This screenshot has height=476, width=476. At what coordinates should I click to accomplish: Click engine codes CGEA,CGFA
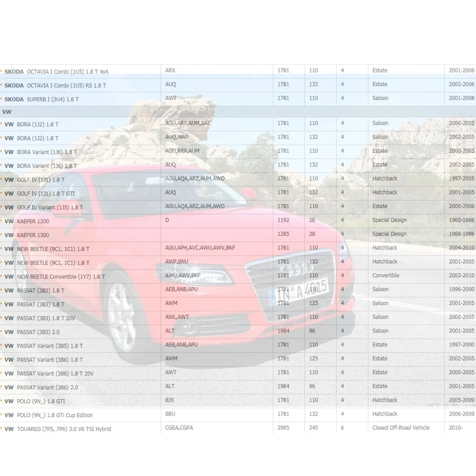(x=179, y=428)
